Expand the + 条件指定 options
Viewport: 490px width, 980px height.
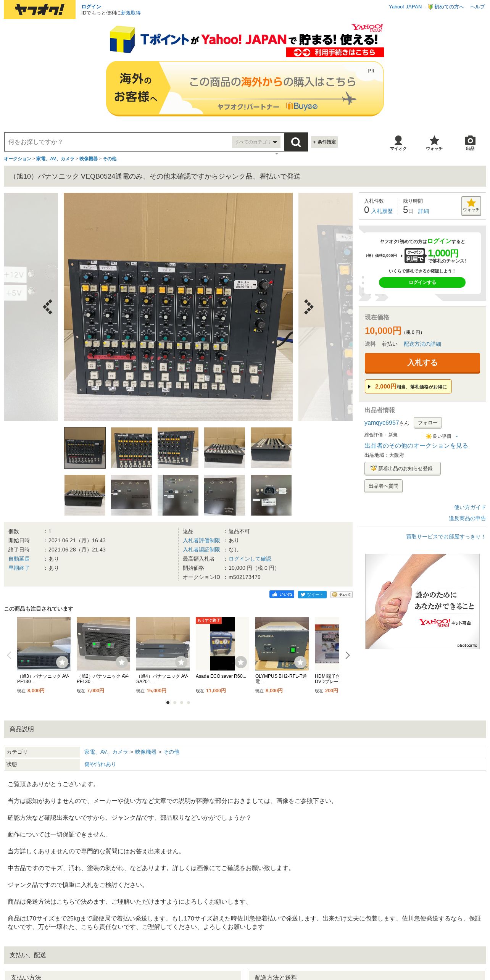coord(324,142)
